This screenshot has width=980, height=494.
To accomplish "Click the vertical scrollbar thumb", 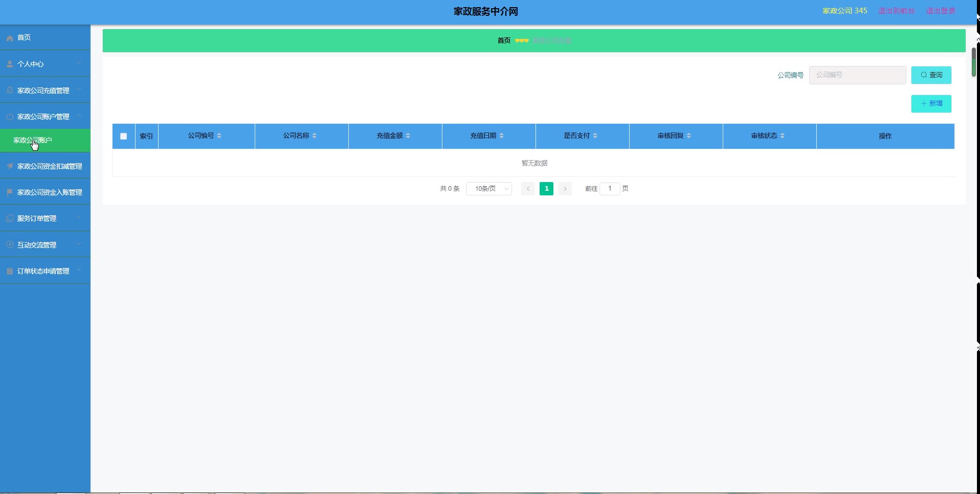I will pos(973,62).
